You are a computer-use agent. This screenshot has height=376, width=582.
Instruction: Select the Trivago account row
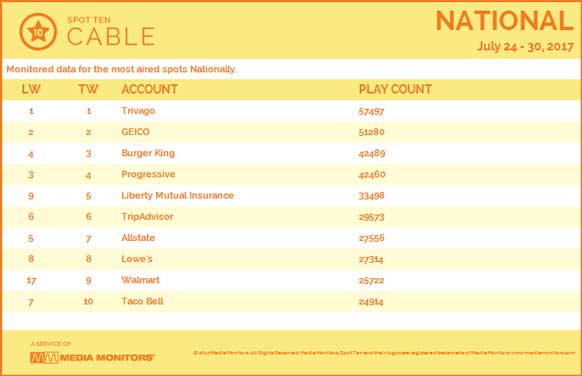[x=291, y=111]
